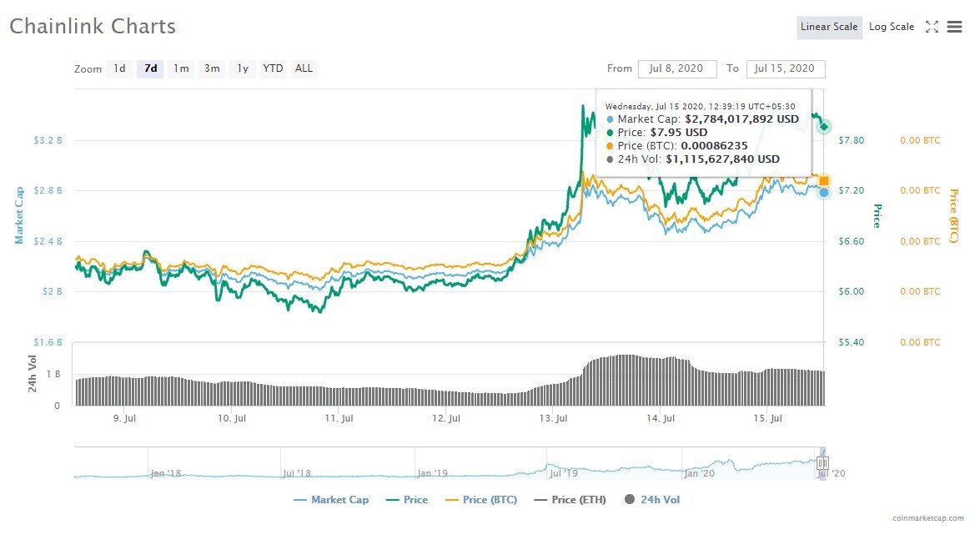The image size is (980, 545).
Task: Toggle Price (BTC) series in legend
Action: [x=481, y=499]
